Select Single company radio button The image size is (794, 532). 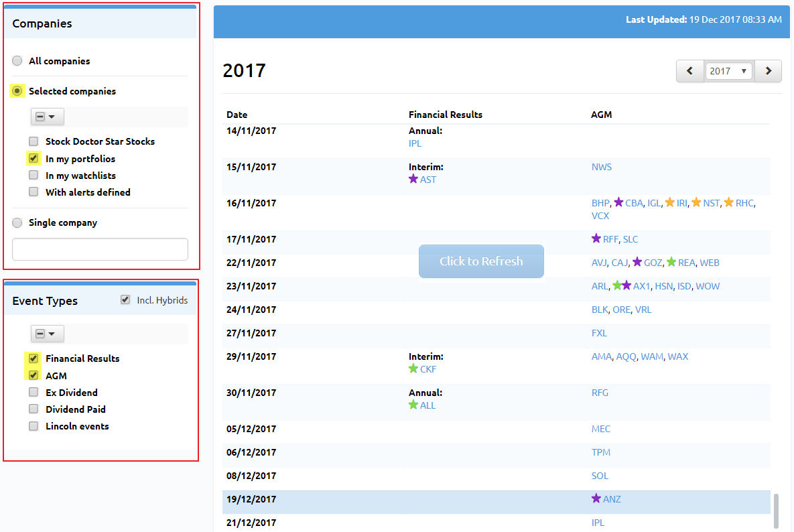17,222
